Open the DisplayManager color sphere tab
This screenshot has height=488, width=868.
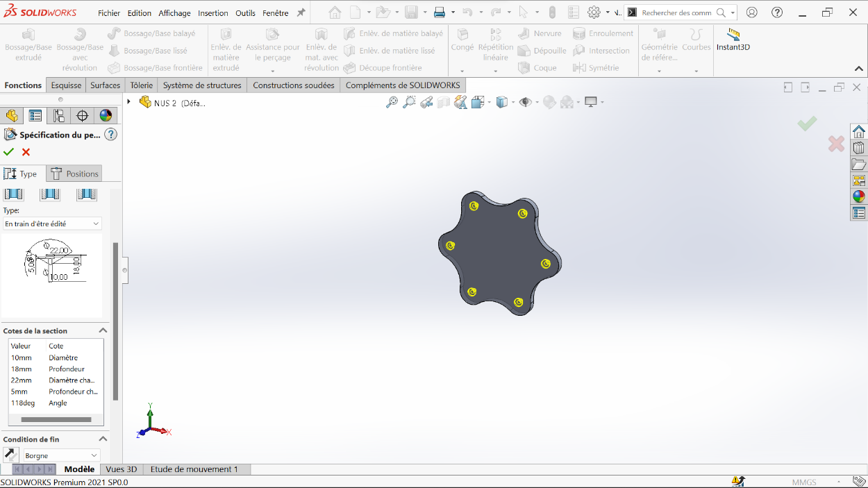coord(106,115)
